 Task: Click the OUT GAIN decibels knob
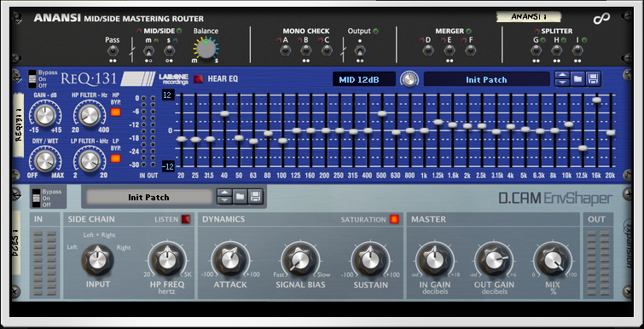coord(494,260)
